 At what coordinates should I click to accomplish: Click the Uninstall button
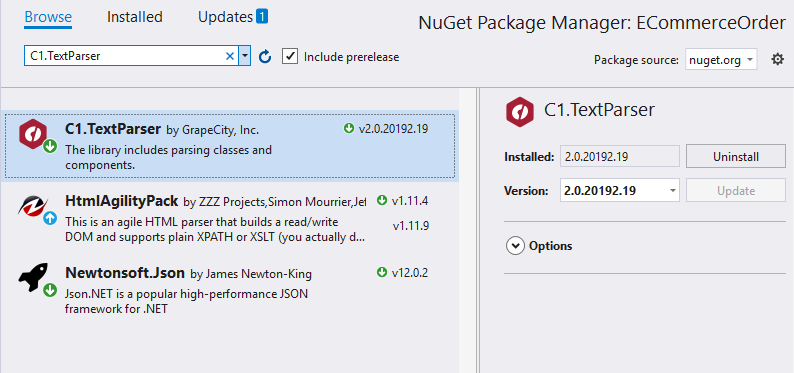coord(736,157)
